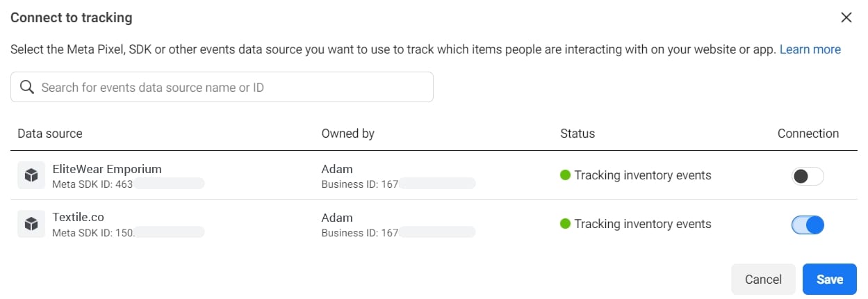Click green status dot for EliteWear Emporium
Viewport: 868px width, 299px height.
[x=565, y=175]
